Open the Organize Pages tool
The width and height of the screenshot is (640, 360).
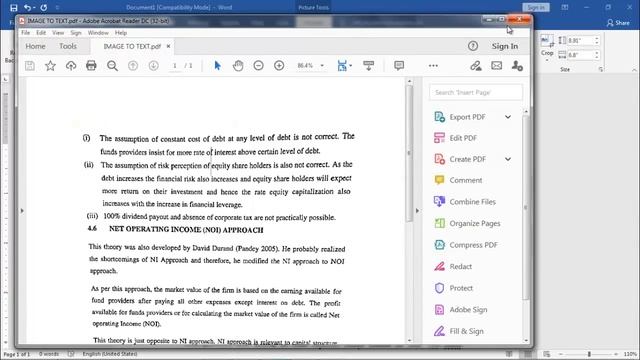point(475,224)
